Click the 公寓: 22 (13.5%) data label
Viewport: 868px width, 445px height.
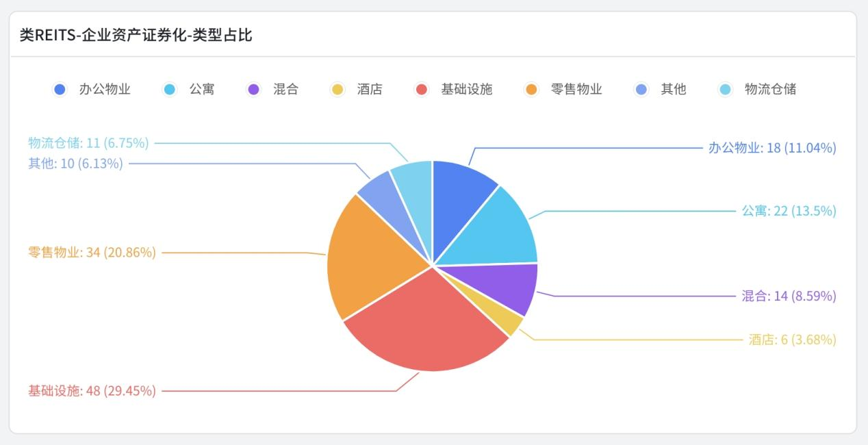(x=789, y=211)
